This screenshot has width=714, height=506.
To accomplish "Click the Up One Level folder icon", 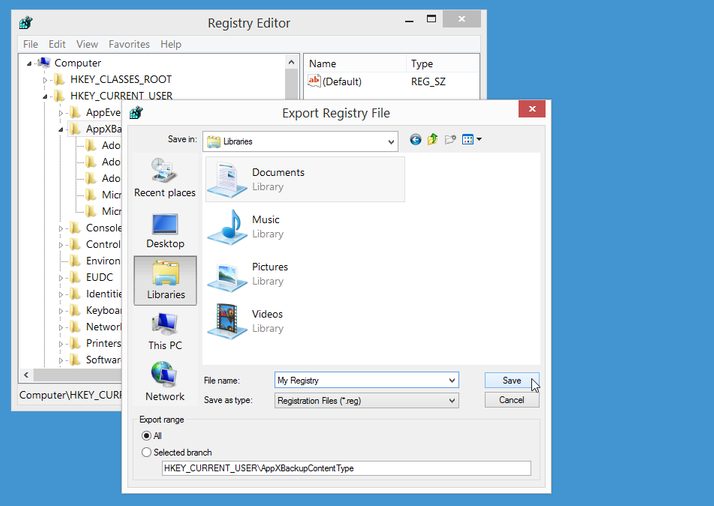I will 433,140.
